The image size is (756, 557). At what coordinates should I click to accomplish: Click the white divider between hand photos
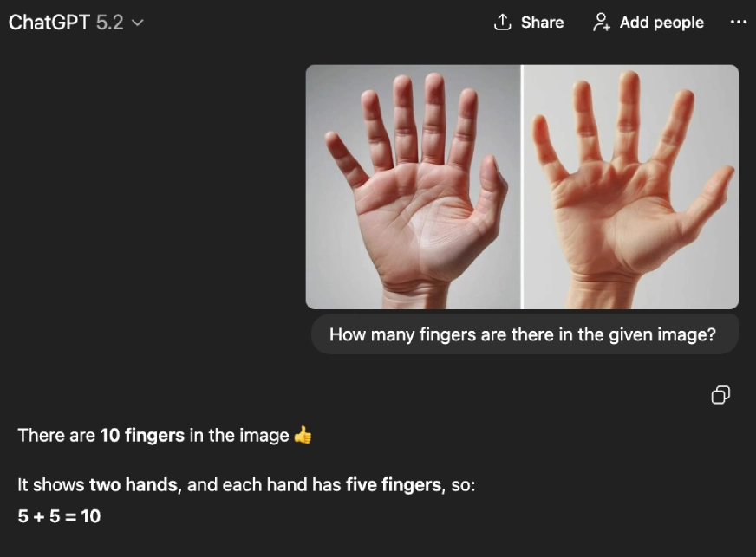(522, 187)
